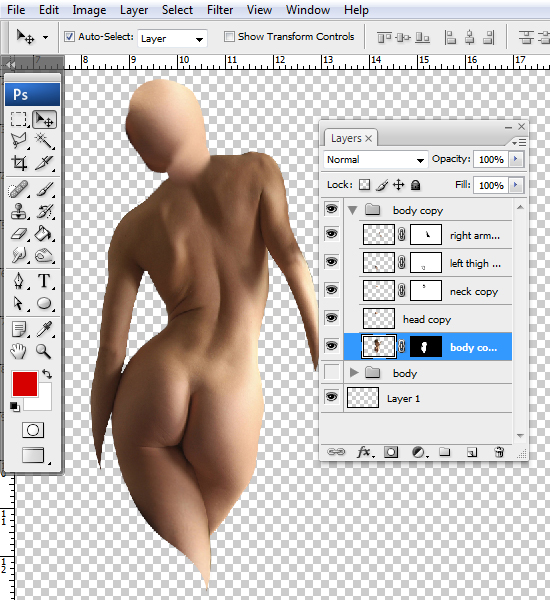
Task: Select the Crop tool
Action: 19,163
